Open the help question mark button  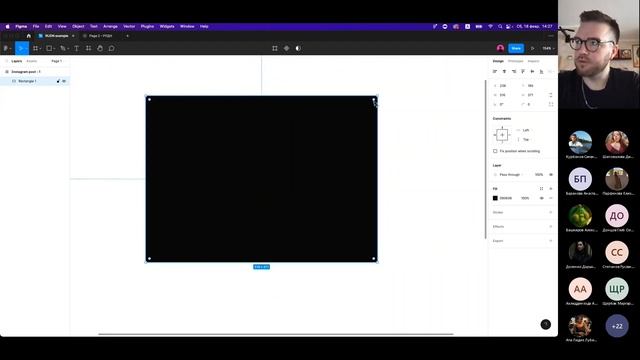click(x=546, y=324)
